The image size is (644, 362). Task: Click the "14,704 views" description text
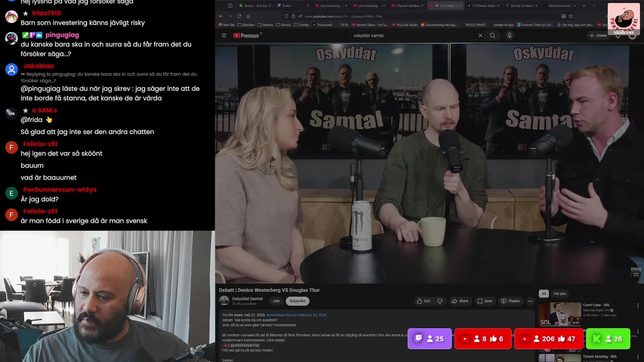(x=232, y=315)
